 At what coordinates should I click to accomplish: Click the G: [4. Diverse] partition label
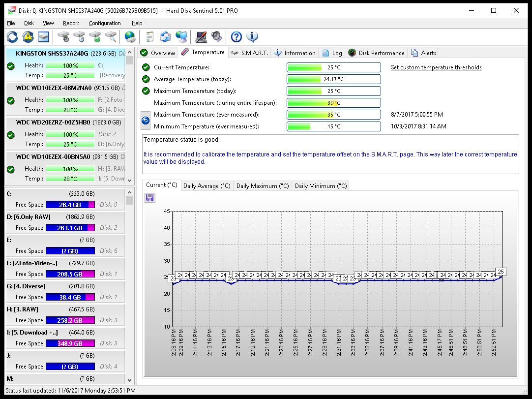[x=26, y=286]
